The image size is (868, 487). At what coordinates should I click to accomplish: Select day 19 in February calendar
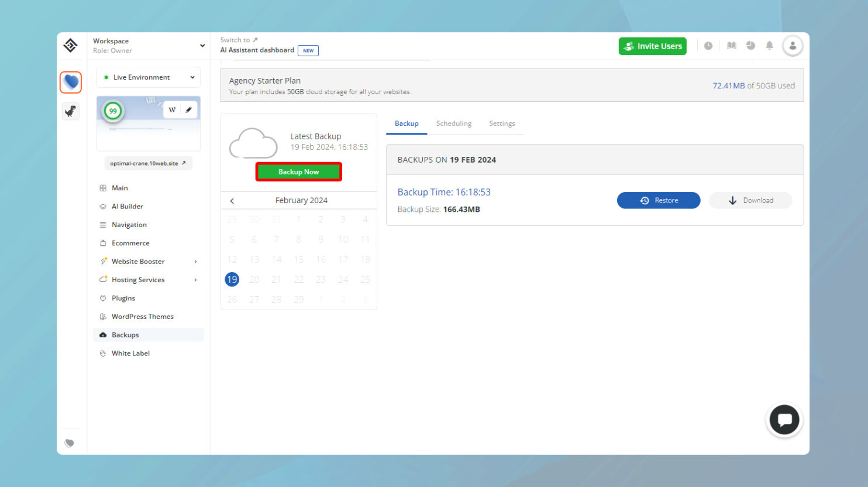[x=232, y=280]
